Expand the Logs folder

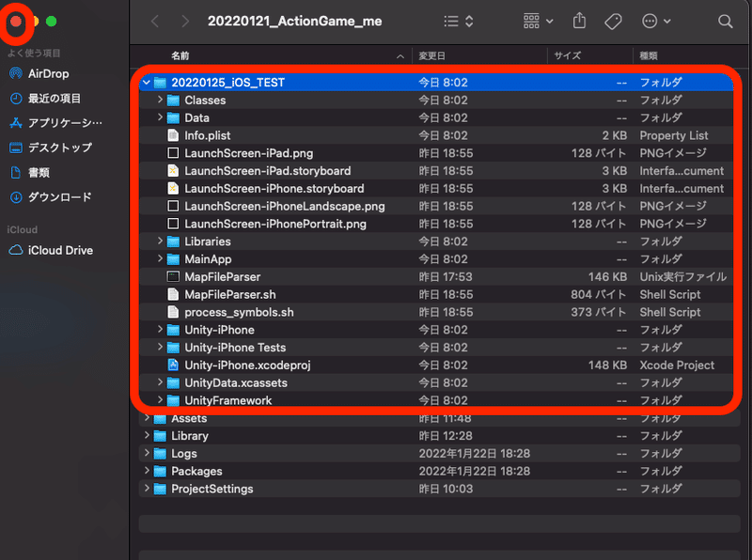(x=147, y=453)
